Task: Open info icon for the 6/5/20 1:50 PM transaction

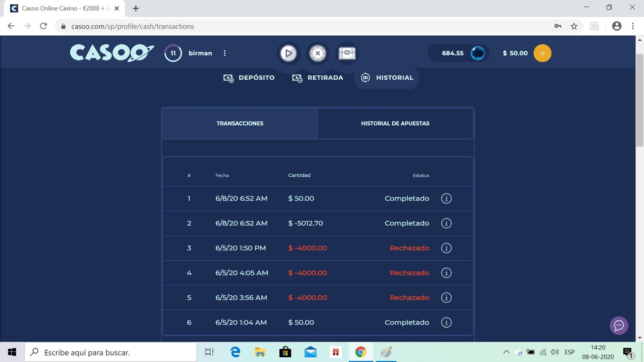Action: [x=446, y=248]
